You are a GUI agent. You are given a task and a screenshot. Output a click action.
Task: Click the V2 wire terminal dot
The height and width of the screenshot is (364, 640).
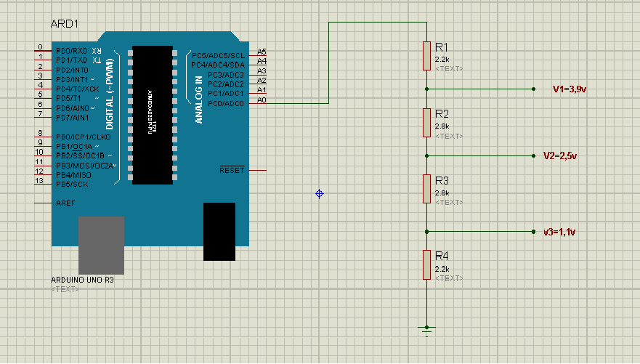533,155
